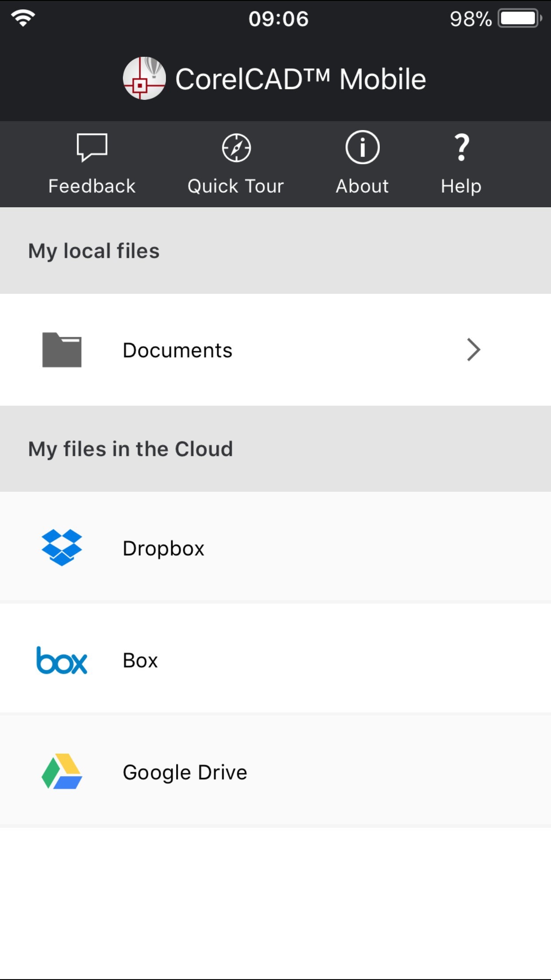Tap the CorelCAD™ Mobile title text
Viewport: 551px width, 980px height.
click(301, 79)
